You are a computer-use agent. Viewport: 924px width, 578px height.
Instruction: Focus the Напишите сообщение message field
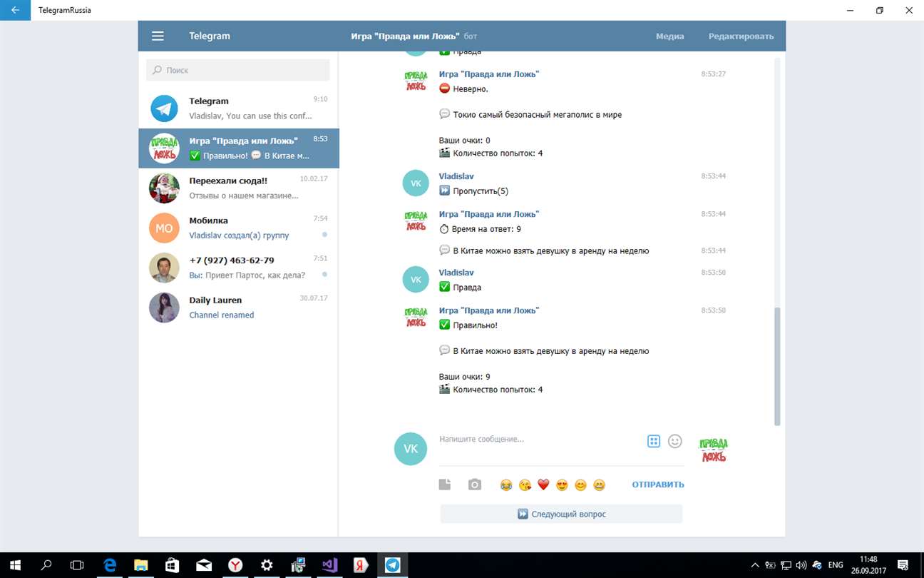539,440
